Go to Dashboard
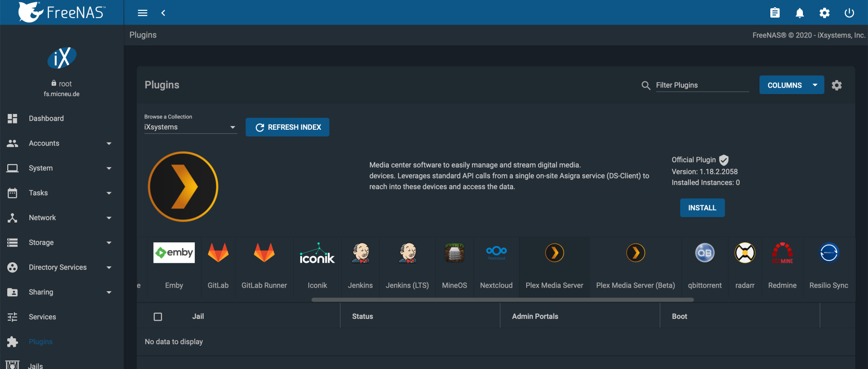This screenshot has width=868, height=369. 62,118
